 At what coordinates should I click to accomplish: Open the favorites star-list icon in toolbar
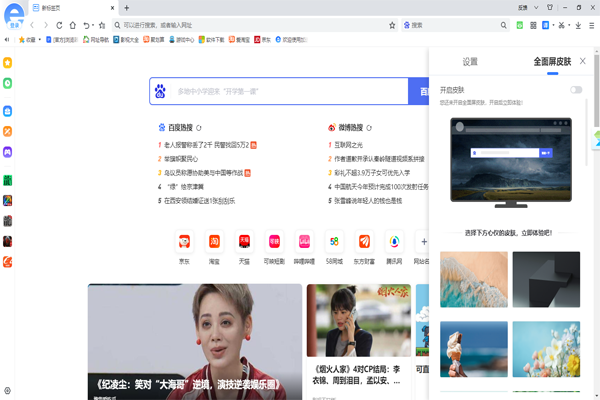(x=102, y=25)
